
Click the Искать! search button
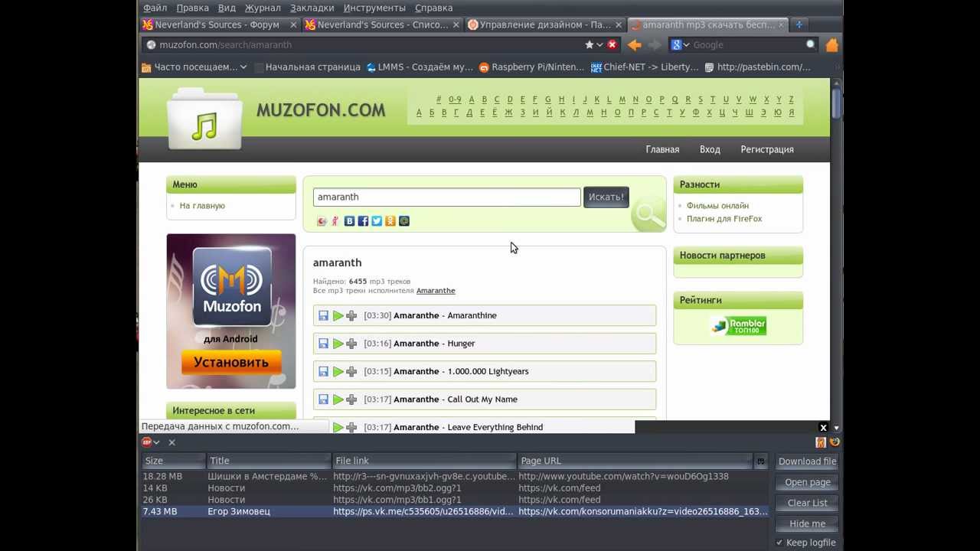point(606,197)
